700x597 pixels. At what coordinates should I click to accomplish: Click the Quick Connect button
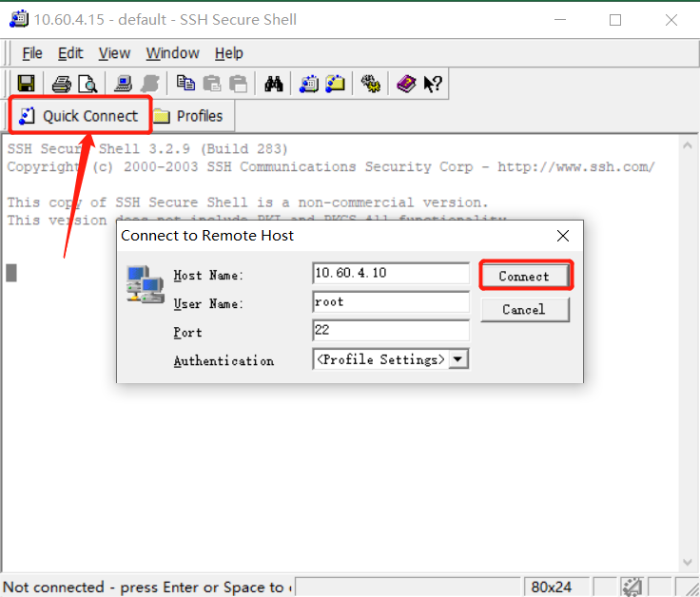click(x=80, y=116)
